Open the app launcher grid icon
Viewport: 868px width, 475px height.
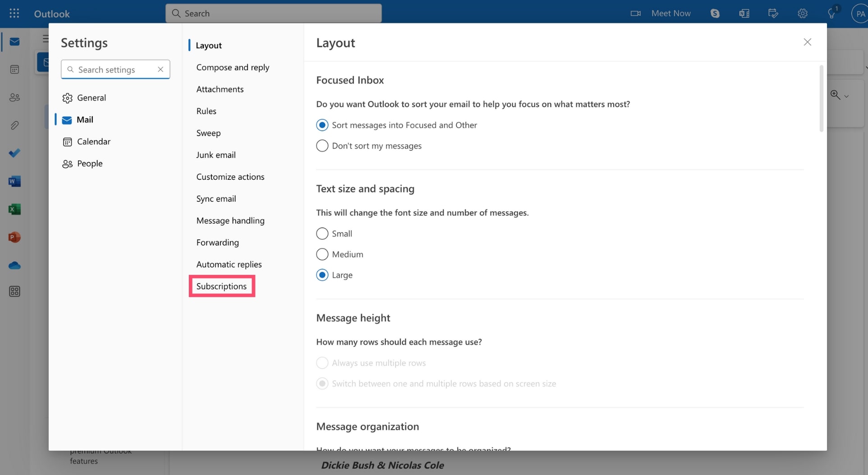(14, 13)
